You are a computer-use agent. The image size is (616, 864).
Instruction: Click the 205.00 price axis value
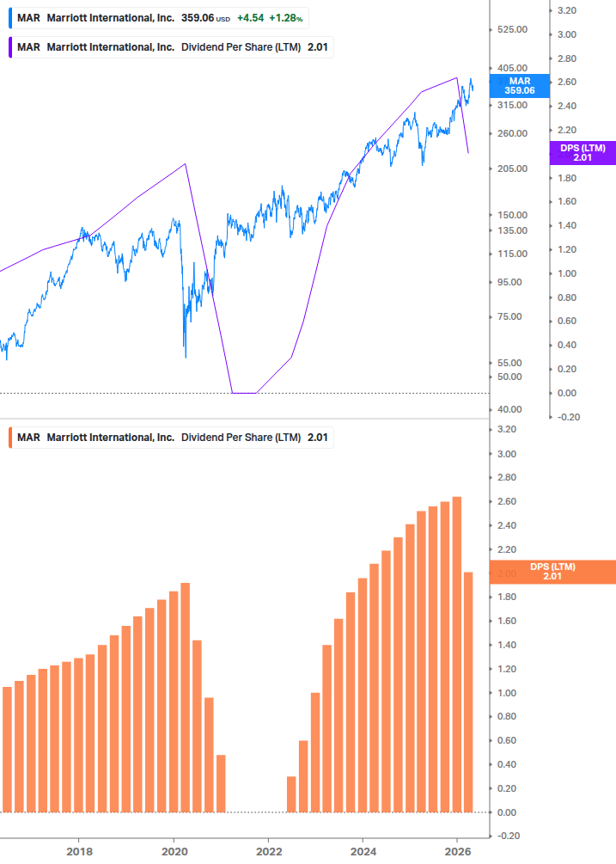point(512,169)
